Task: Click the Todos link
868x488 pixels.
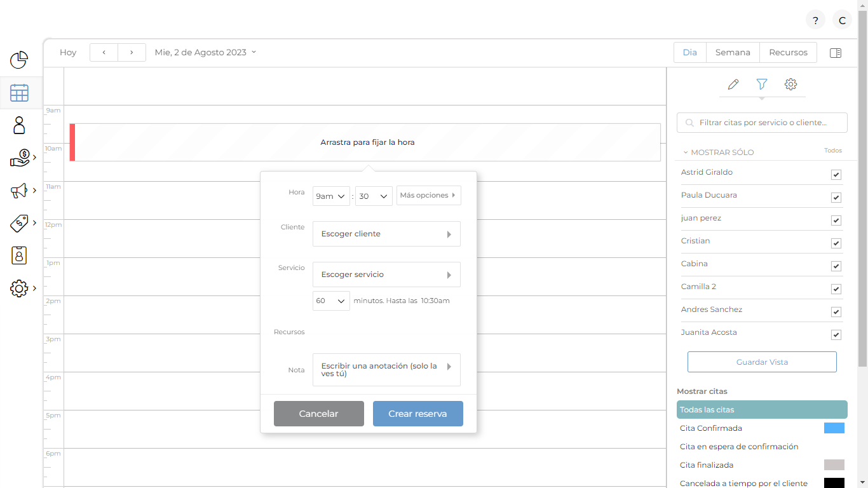Action: point(833,151)
